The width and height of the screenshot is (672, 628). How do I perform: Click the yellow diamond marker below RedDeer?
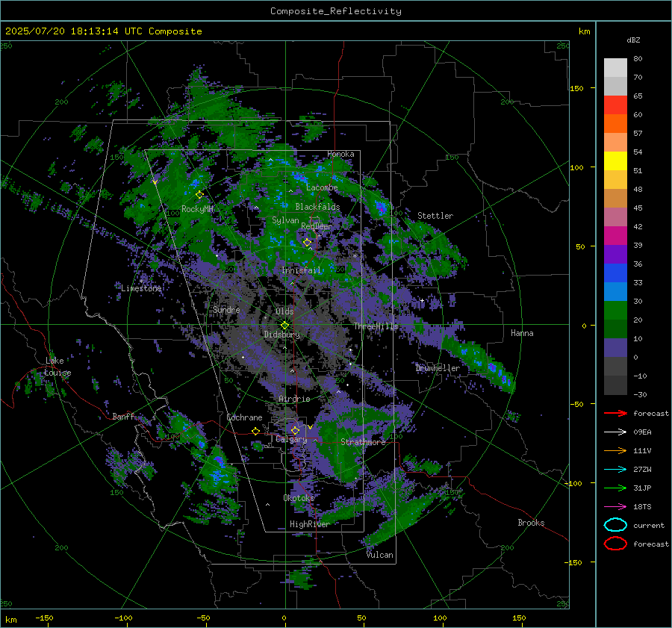point(307,243)
